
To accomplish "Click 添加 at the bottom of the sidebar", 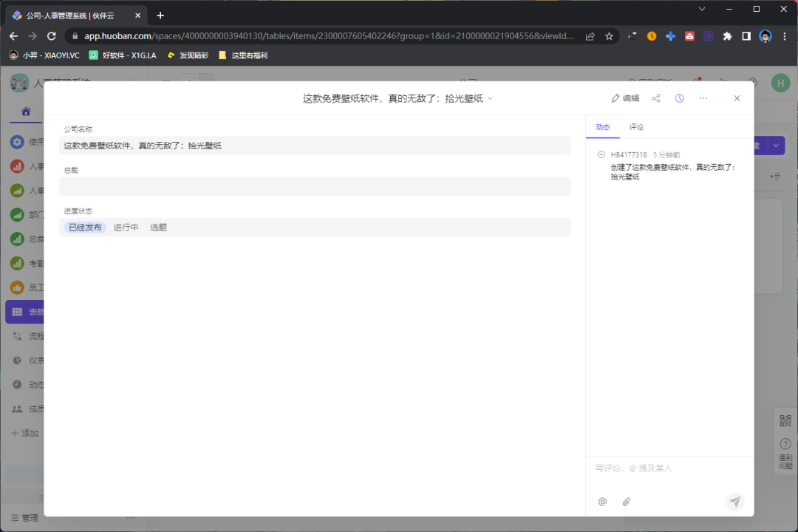I will 26,433.
